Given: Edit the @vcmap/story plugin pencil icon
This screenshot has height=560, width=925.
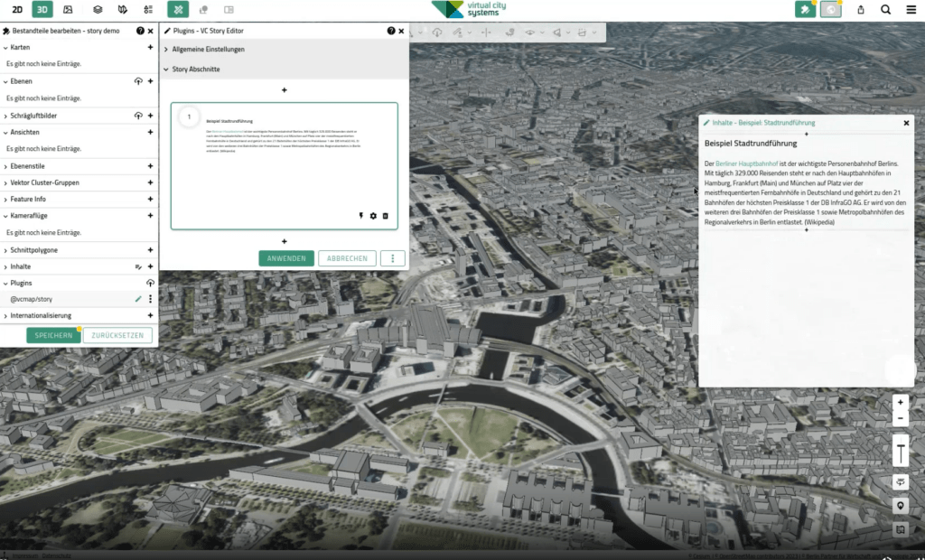Looking at the screenshot, I should pyautogui.click(x=138, y=299).
